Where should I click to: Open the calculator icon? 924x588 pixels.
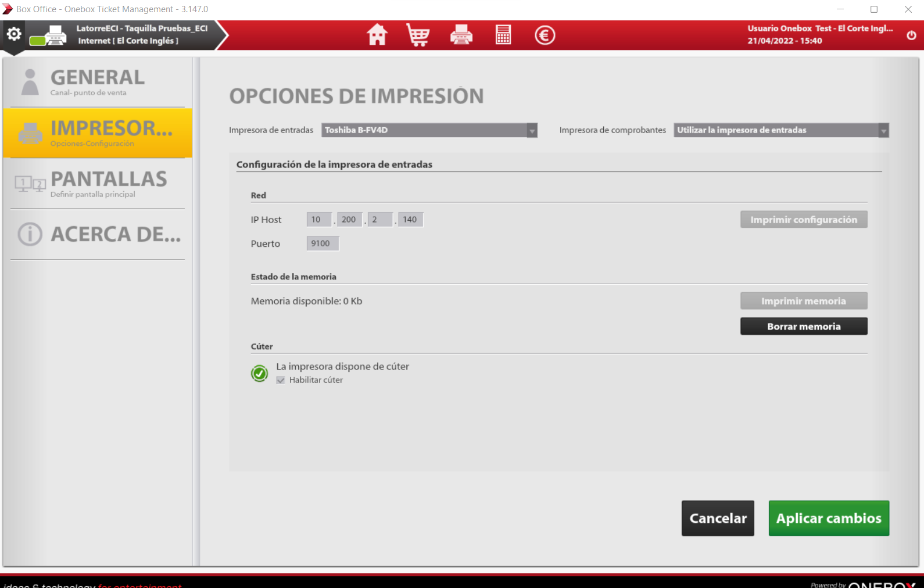(503, 35)
